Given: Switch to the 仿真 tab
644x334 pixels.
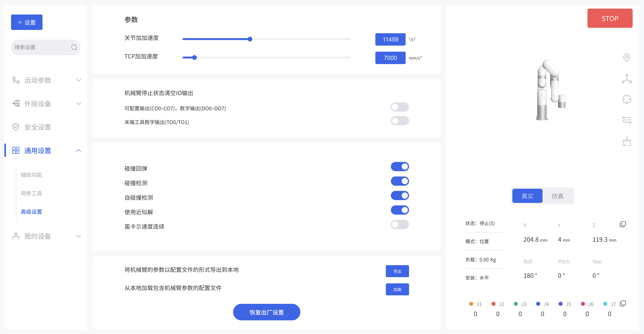Looking at the screenshot, I should (x=558, y=196).
